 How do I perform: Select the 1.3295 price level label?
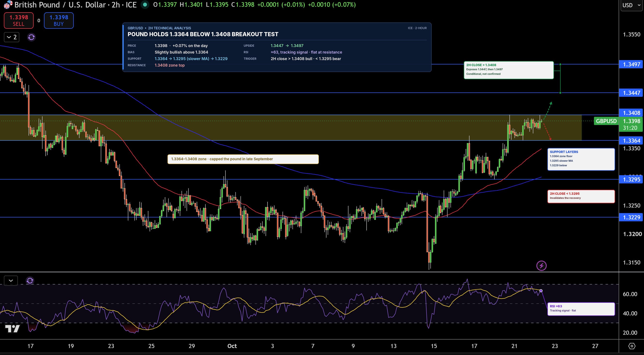[631, 179]
